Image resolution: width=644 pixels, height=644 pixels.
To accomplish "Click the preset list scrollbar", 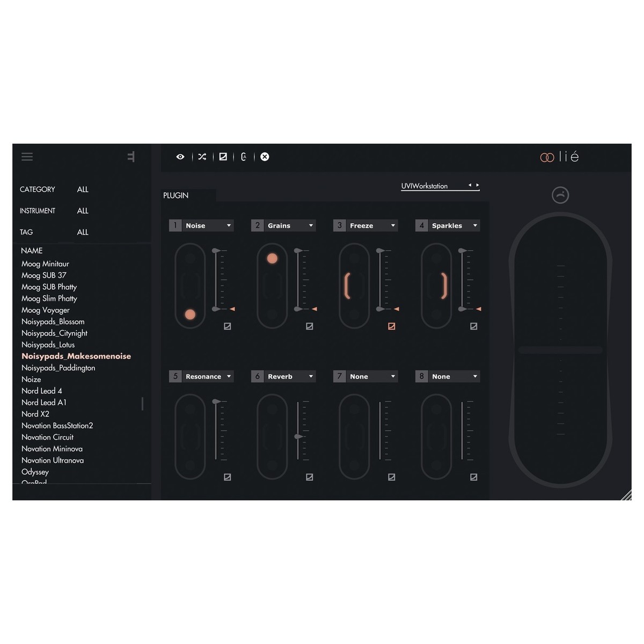I will coord(142,404).
